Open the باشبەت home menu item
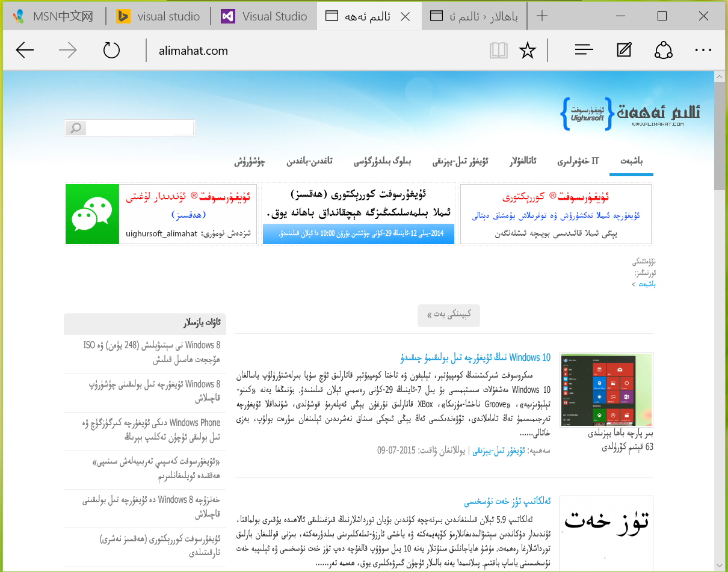 631,161
